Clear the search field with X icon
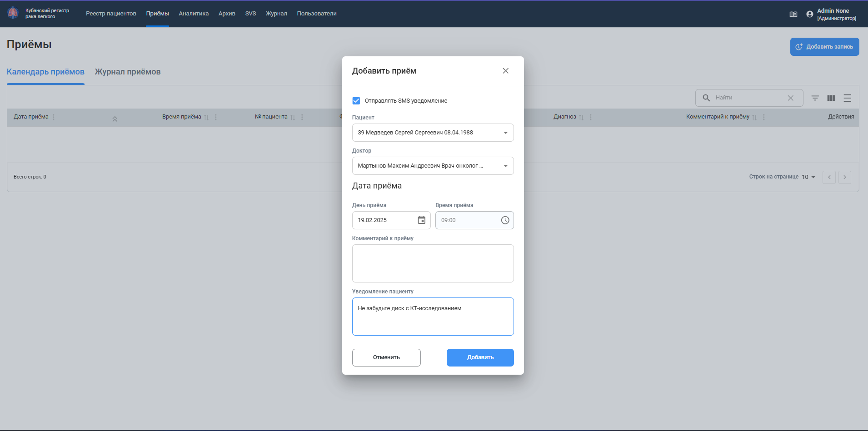Viewport: 868px width, 431px height. pos(790,98)
